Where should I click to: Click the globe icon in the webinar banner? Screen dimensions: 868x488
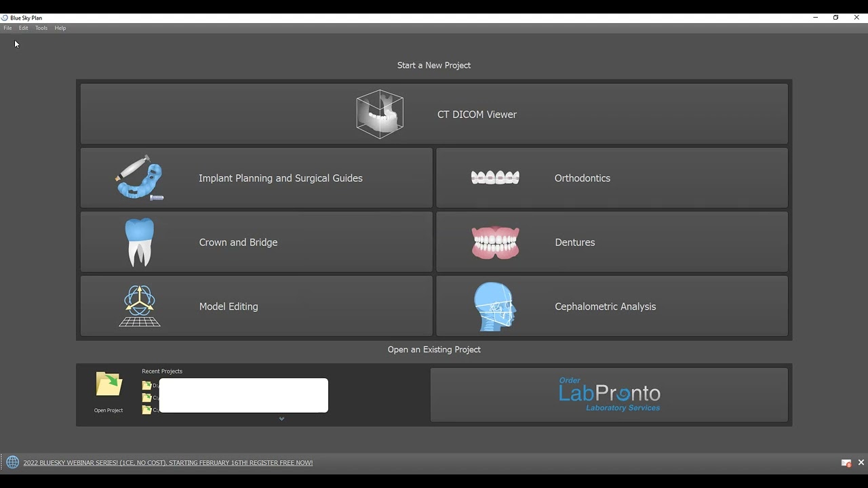click(x=12, y=462)
